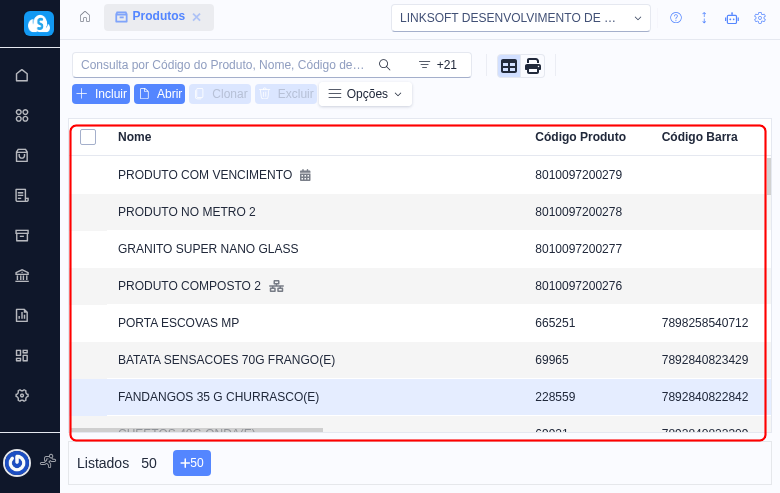Click the Abrir button
The width and height of the screenshot is (780, 493).
tap(160, 94)
